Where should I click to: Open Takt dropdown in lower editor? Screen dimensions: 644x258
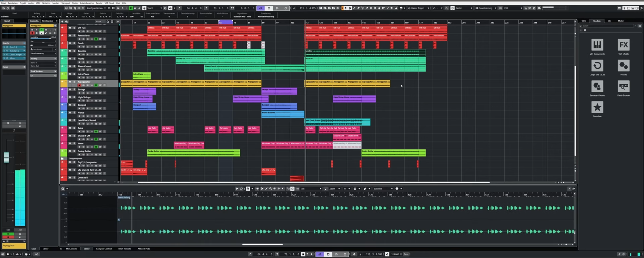click(311, 189)
